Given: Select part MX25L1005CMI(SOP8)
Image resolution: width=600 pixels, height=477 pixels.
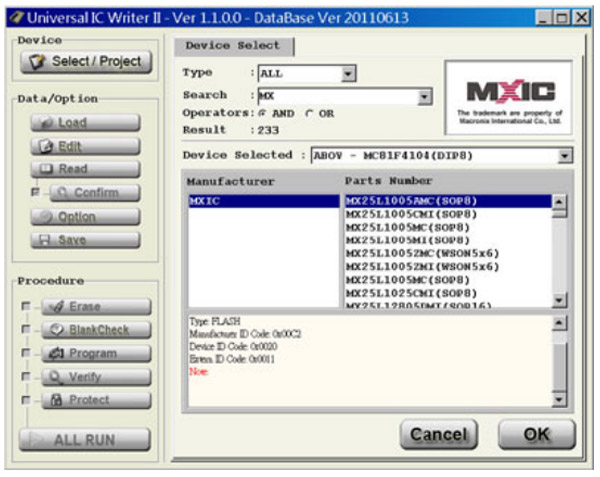Looking at the screenshot, I should click(448, 214).
